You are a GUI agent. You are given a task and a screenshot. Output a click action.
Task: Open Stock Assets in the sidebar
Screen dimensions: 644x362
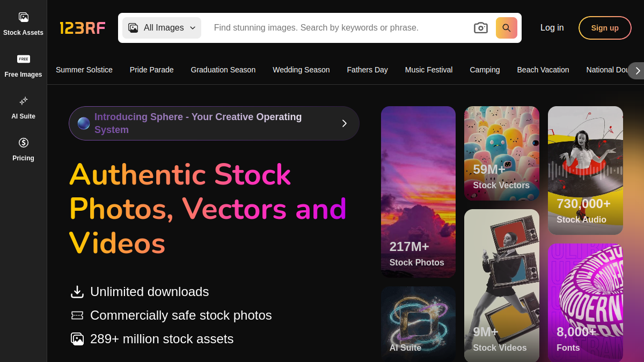[23, 24]
